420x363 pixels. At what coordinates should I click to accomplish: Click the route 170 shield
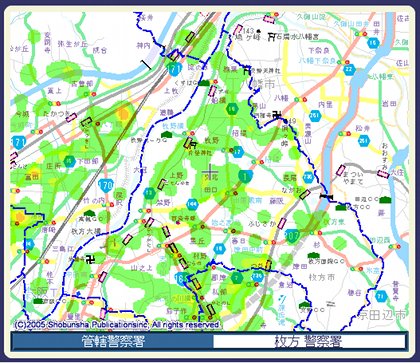click(x=106, y=185)
